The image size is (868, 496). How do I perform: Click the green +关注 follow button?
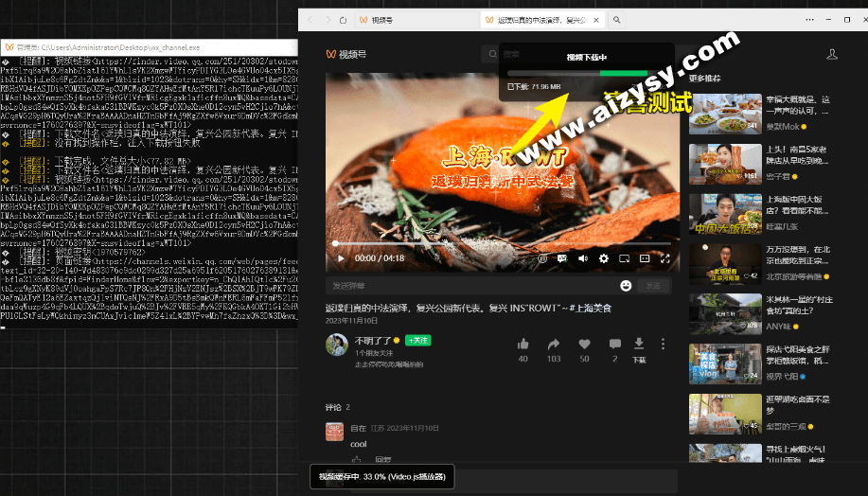(x=417, y=340)
